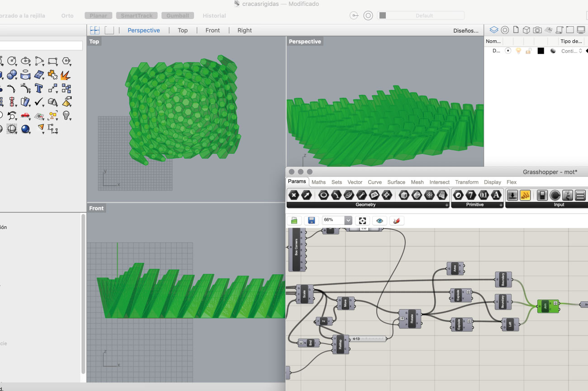The height and width of the screenshot is (391, 588).
Task: Open the Perspective viewport title menu
Action: pyautogui.click(x=305, y=42)
